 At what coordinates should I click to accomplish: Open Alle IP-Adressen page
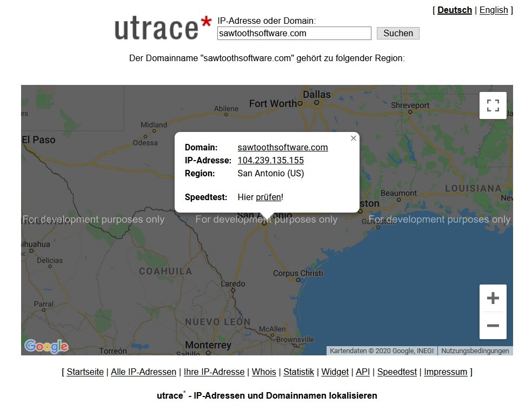(143, 372)
